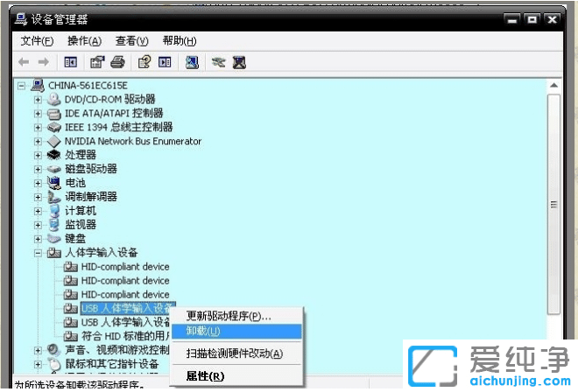Image resolution: width=578 pixels, height=392 pixels.
Task: Click the 调制解调器 modem icon
Action: click(x=54, y=197)
